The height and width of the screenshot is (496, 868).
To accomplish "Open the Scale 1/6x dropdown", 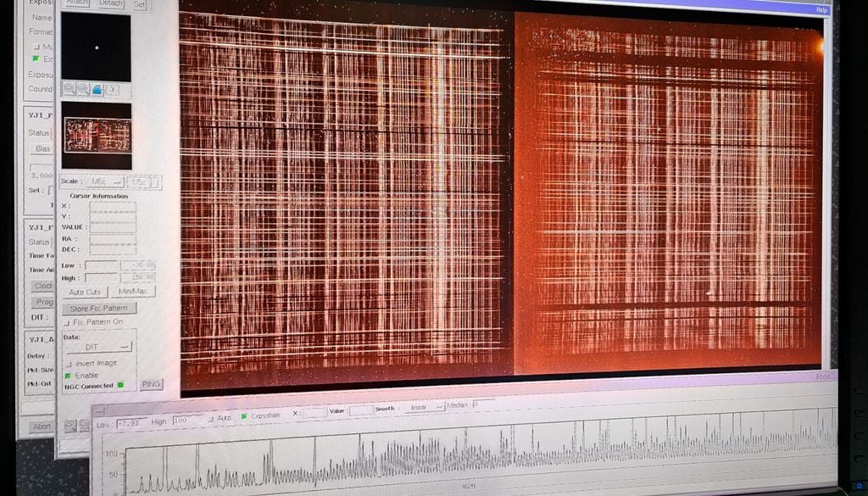I will pyautogui.click(x=105, y=181).
